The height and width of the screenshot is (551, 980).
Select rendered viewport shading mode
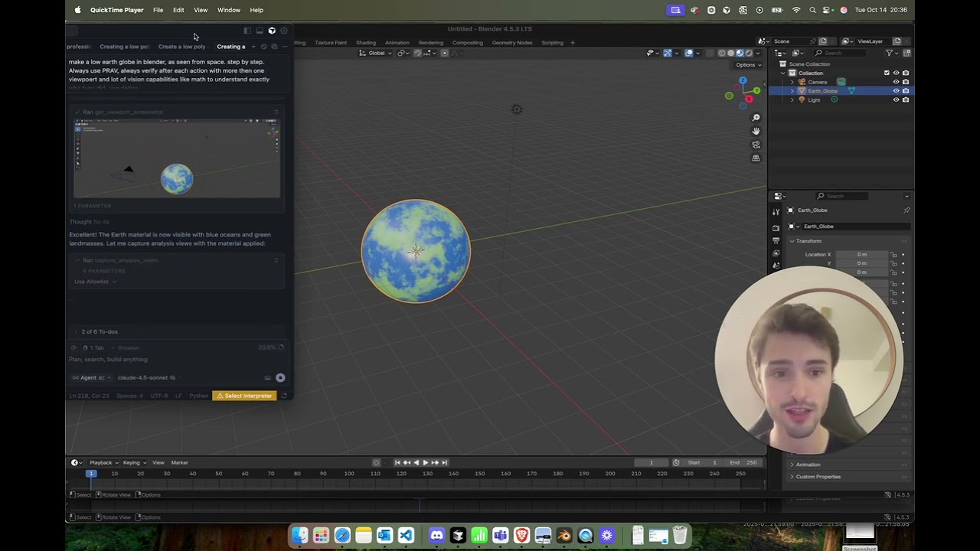pos(748,53)
